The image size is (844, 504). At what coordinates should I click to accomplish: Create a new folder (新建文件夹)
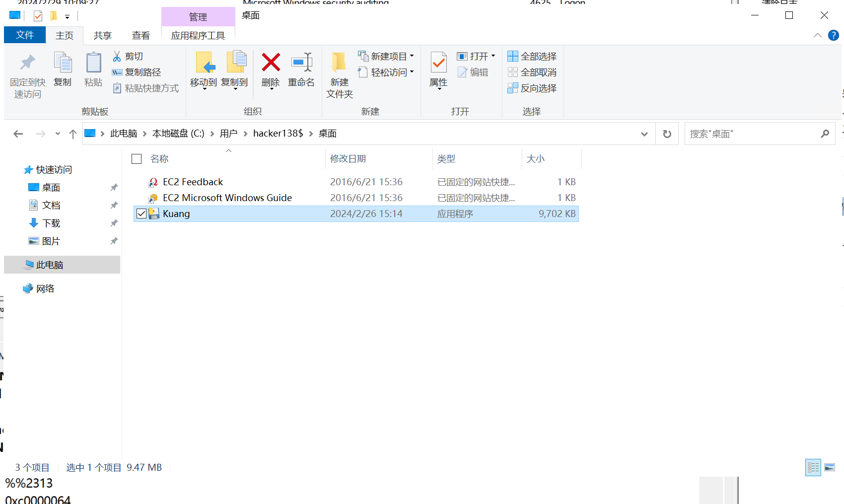point(340,75)
